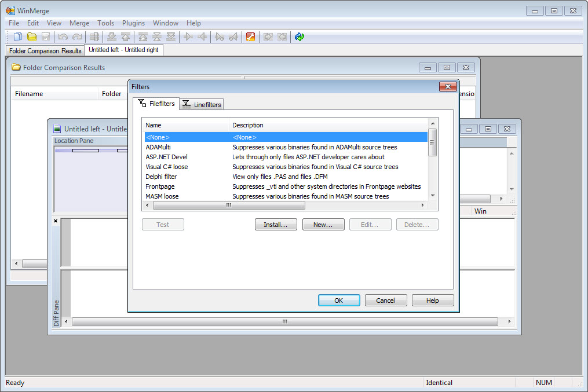Select the Linefilters tab
Viewport: 588px width, 392px height.
[x=202, y=105]
